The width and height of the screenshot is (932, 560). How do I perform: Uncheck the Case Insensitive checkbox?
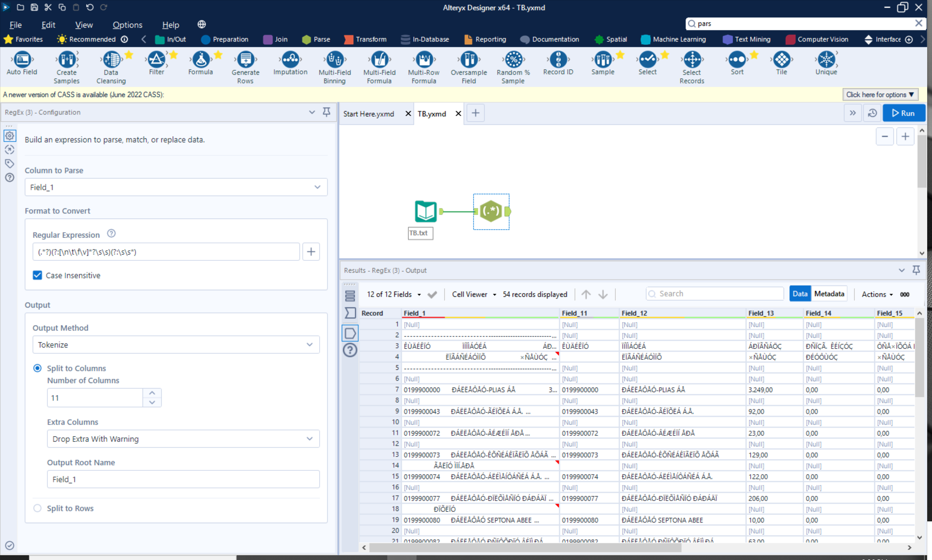37,275
